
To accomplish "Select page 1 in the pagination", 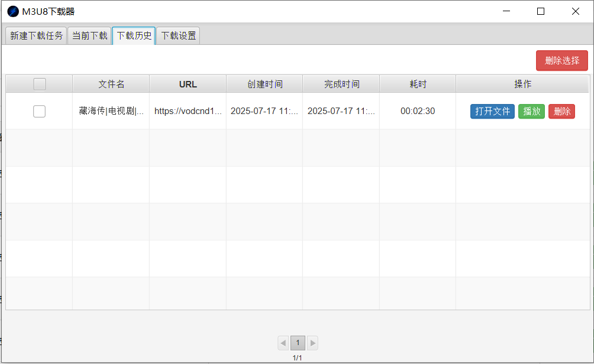I will pos(298,343).
